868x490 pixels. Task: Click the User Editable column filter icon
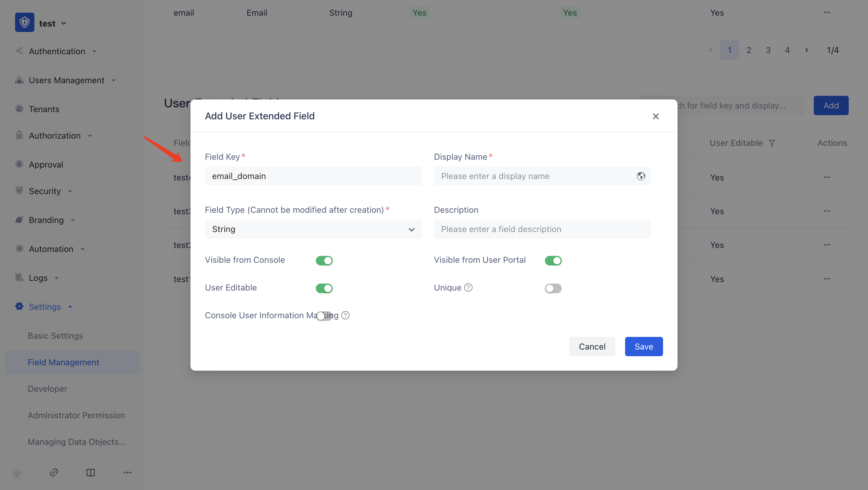point(772,143)
